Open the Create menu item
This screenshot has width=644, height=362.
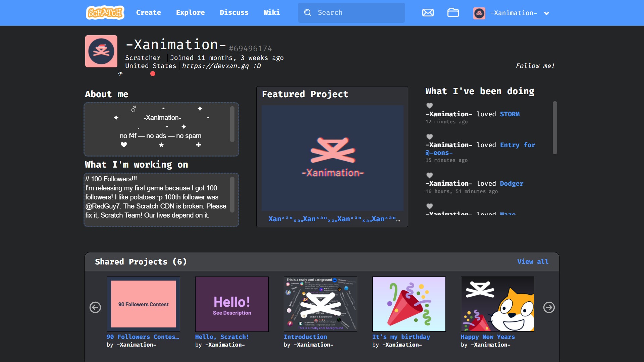[148, 12]
